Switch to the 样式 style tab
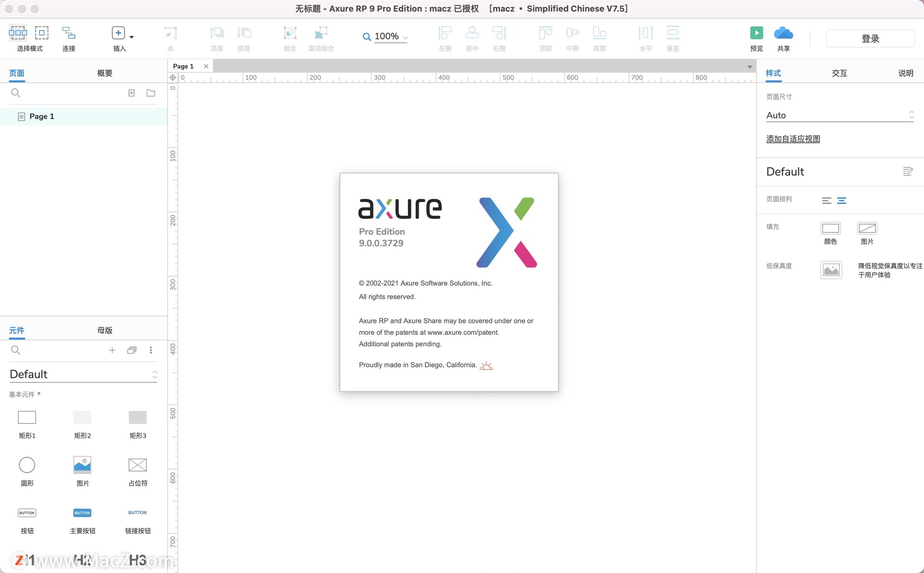Viewport: 924px width, 573px height. pos(773,73)
